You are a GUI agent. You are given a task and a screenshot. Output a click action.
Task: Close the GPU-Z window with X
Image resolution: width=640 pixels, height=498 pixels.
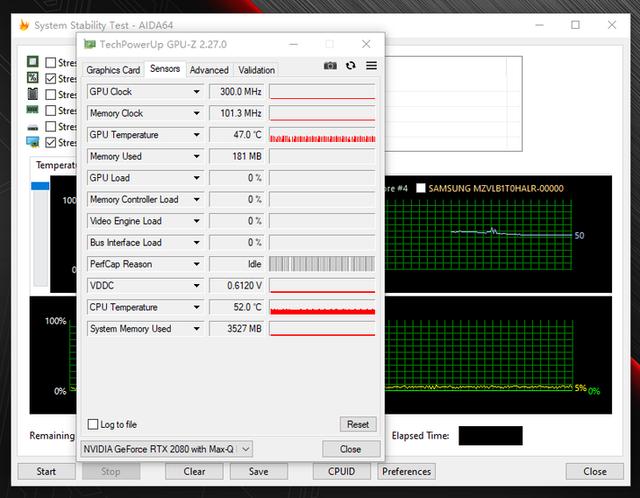click(366, 44)
